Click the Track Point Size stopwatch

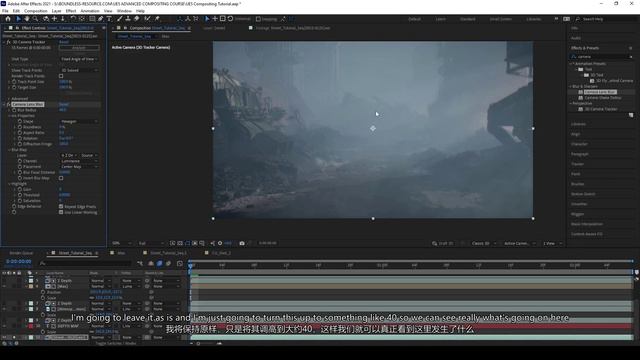tap(14, 82)
